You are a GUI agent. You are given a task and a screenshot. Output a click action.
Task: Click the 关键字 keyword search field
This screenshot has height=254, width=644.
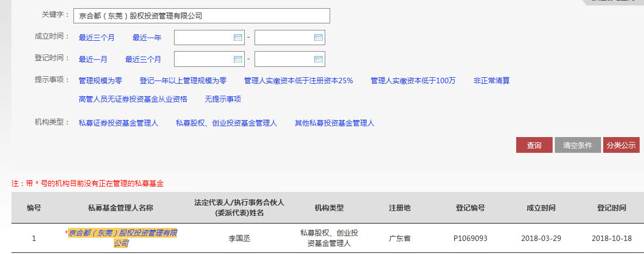tap(201, 16)
